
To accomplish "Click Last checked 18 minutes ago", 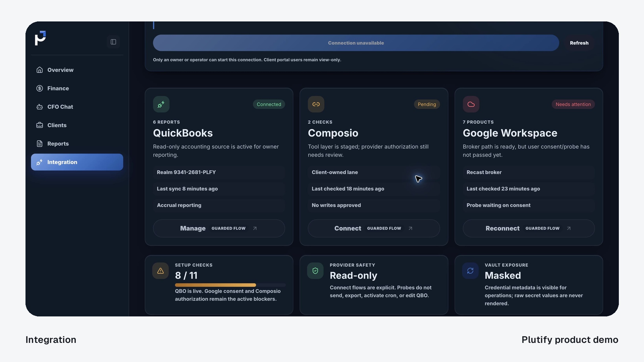I will (x=374, y=189).
